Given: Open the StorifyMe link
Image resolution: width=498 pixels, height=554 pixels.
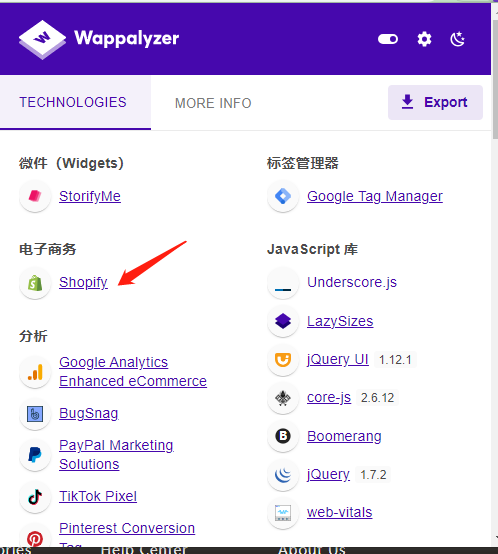Looking at the screenshot, I should click(x=90, y=196).
